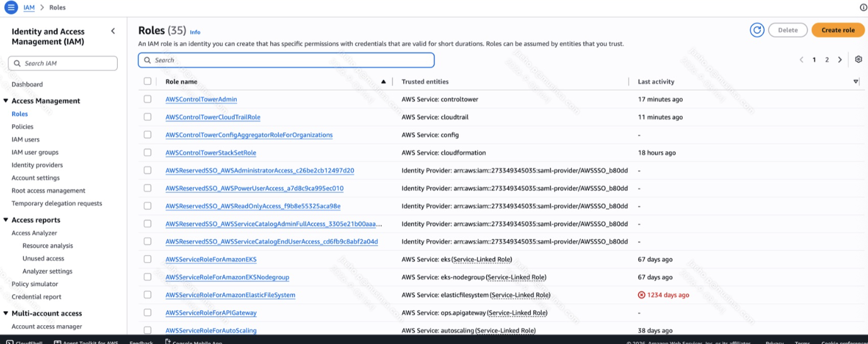The height and width of the screenshot is (344, 868).
Task: Click the 'AWS Service: cloudformation' trusted entity cell
Action: [x=443, y=152]
